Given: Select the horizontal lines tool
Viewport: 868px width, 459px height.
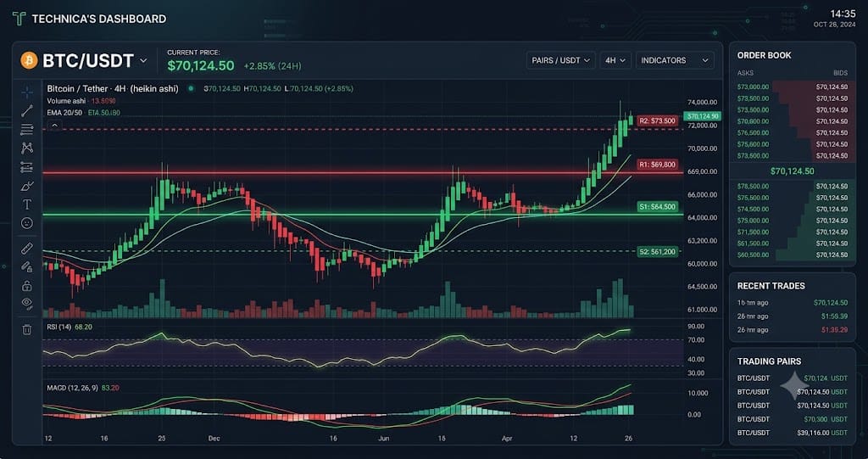Looking at the screenshot, I should (26, 130).
